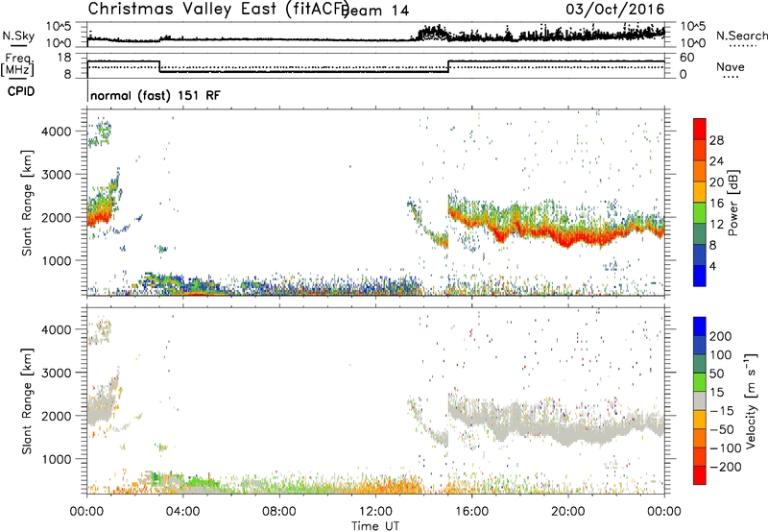The image size is (768, 532).
Task: Click the '60' label on the right frequency axis
Action: point(687,58)
